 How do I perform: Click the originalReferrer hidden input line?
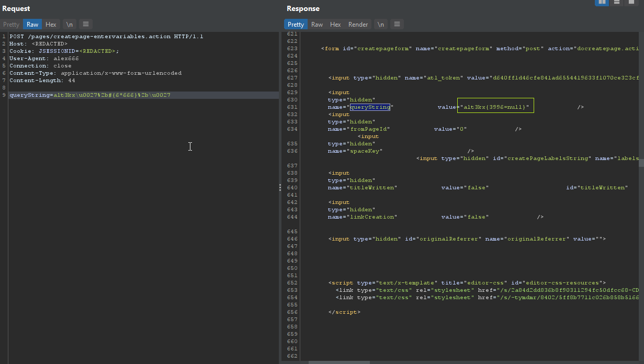[467, 239]
